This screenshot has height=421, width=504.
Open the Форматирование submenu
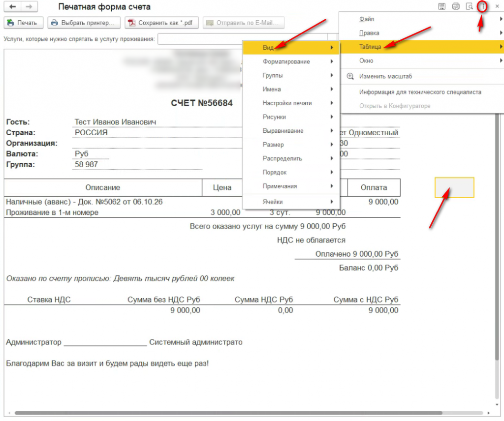coord(291,61)
